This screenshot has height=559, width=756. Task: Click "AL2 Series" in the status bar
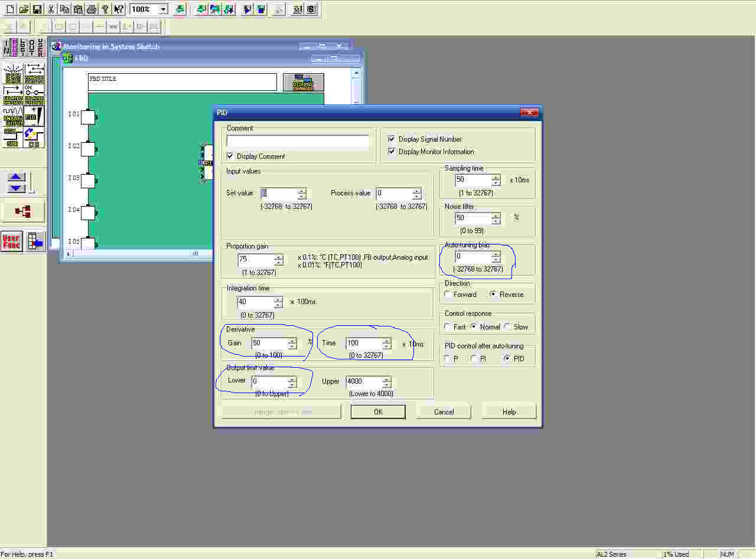pos(611,554)
